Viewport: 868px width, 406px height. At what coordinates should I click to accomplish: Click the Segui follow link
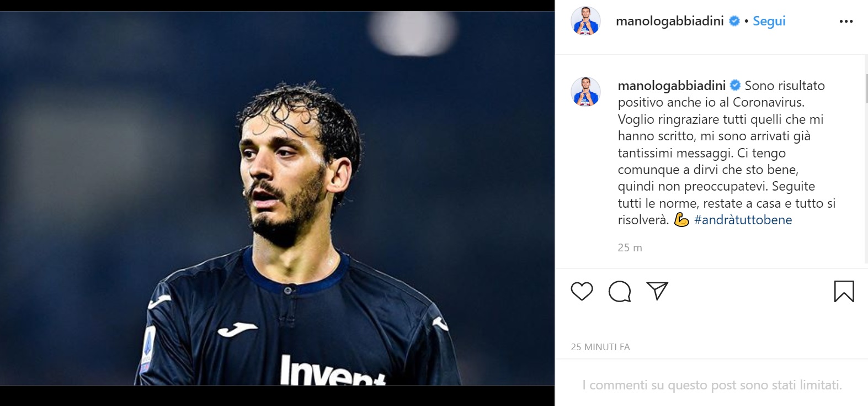(769, 21)
